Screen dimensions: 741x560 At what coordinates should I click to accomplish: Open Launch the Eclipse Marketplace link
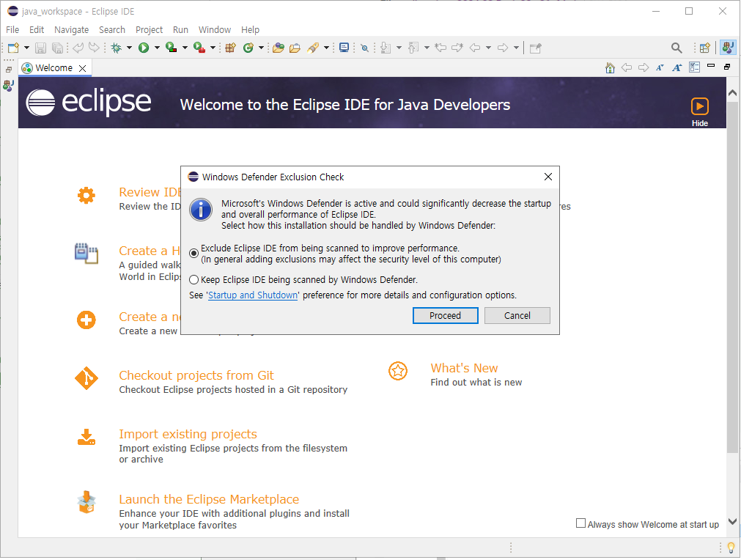point(209,499)
